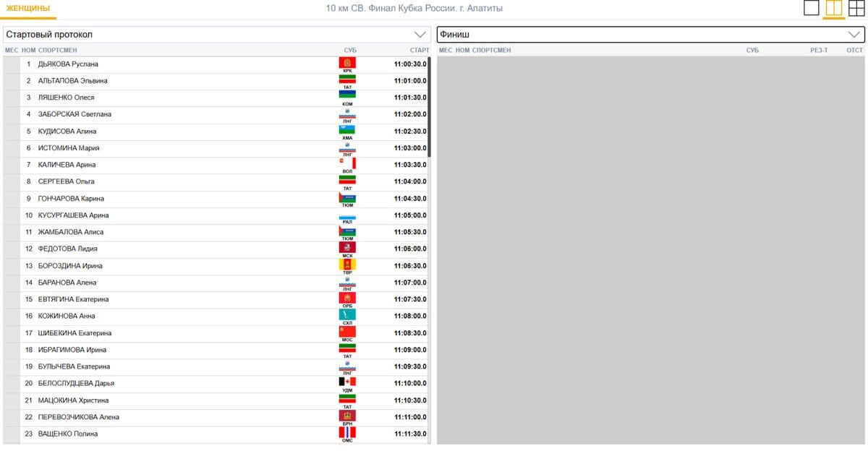868x456 pixels.
Task: Click the КРК flag for ДЬЯКОВА Руслана
Action: (347, 63)
